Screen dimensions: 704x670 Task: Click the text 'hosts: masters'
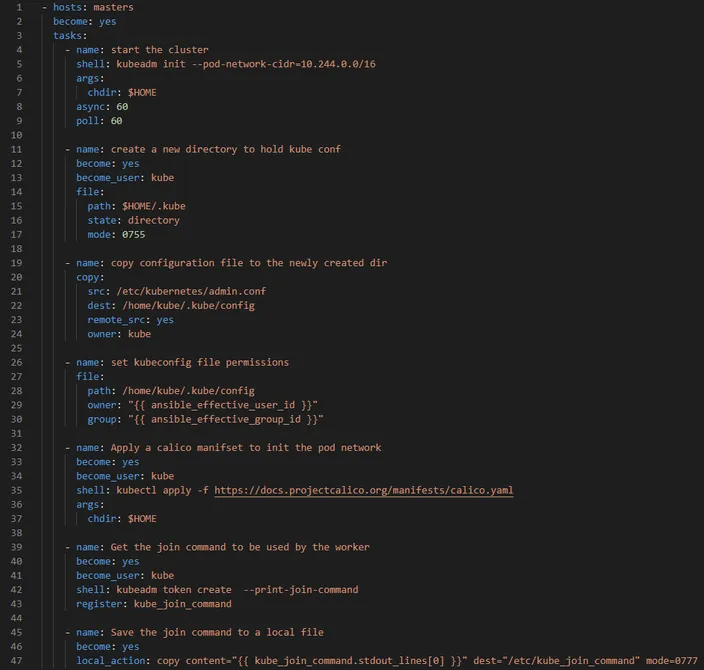[x=93, y=7]
